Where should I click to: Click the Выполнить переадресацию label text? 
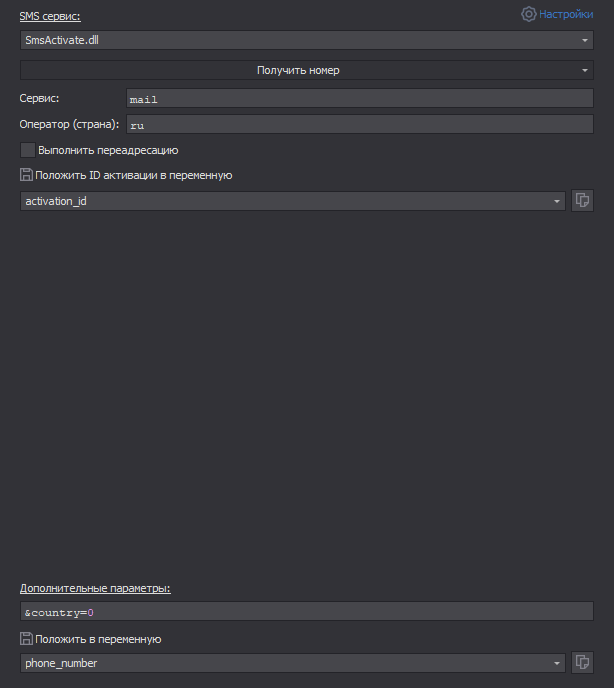click(108, 150)
